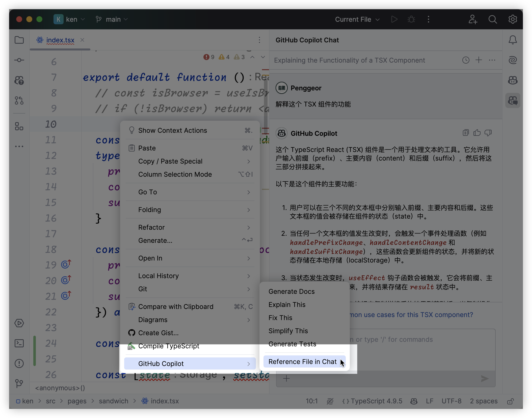532x418 pixels.
Task: Open GitHub Copilot tool window in right sidebar
Action: click(x=513, y=80)
